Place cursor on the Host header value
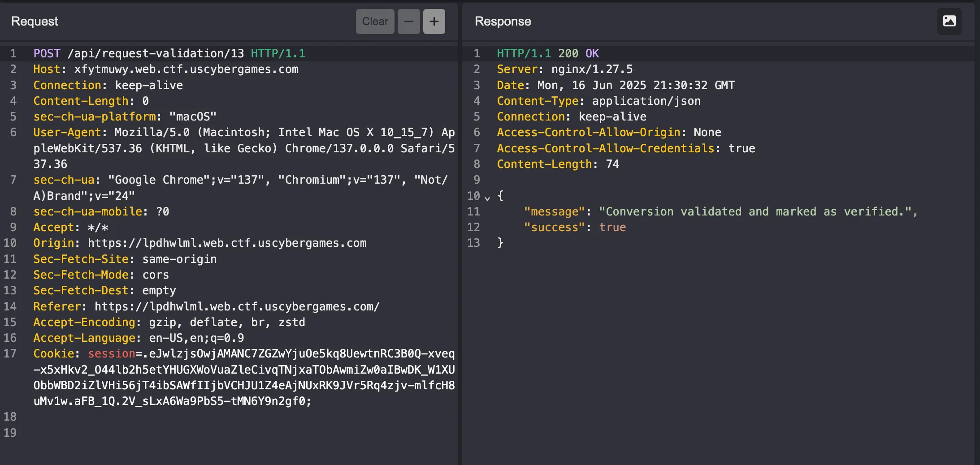The width and height of the screenshot is (980, 465). [x=186, y=69]
